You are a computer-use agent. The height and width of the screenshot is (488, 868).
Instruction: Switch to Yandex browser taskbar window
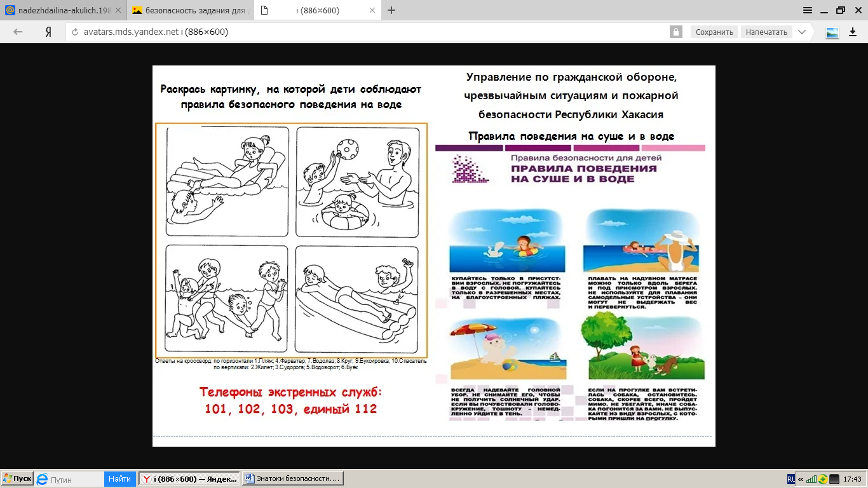coord(189,479)
